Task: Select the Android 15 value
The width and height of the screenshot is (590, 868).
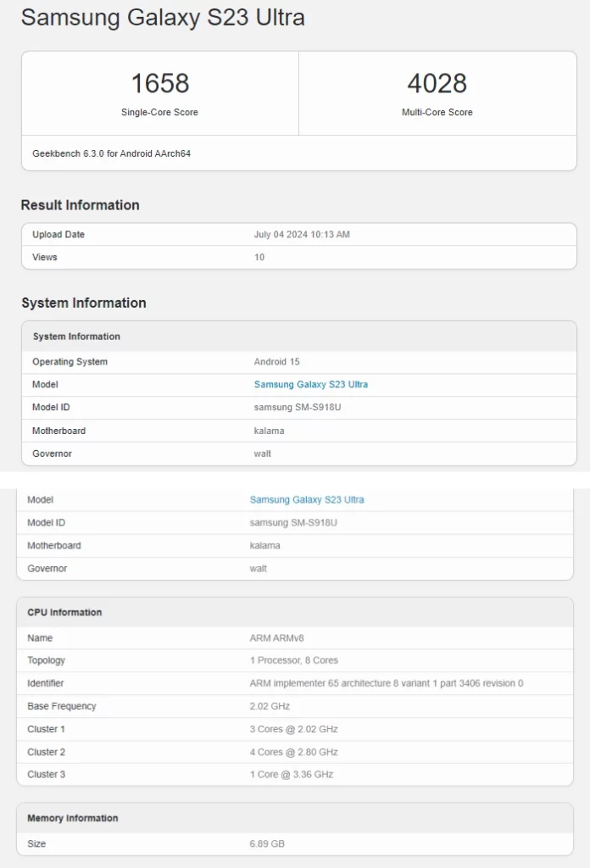Action: tap(276, 361)
